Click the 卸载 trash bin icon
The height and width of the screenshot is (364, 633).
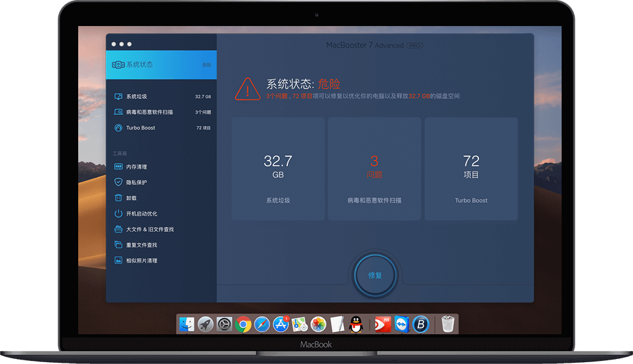(119, 198)
